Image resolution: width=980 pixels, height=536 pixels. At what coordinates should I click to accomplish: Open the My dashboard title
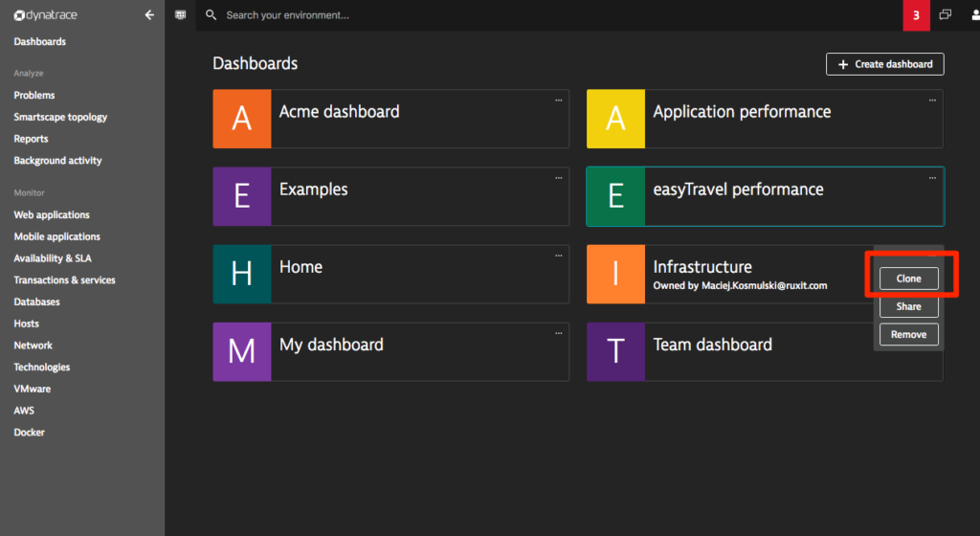[x=331, y=345]
